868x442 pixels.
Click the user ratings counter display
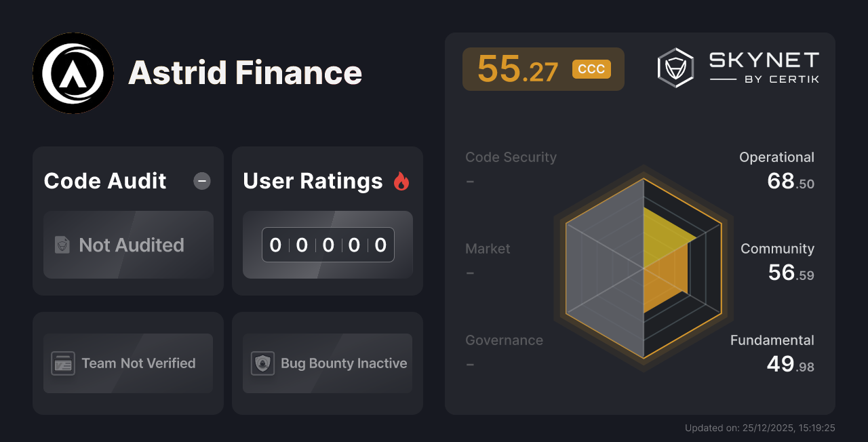(328, 245)
